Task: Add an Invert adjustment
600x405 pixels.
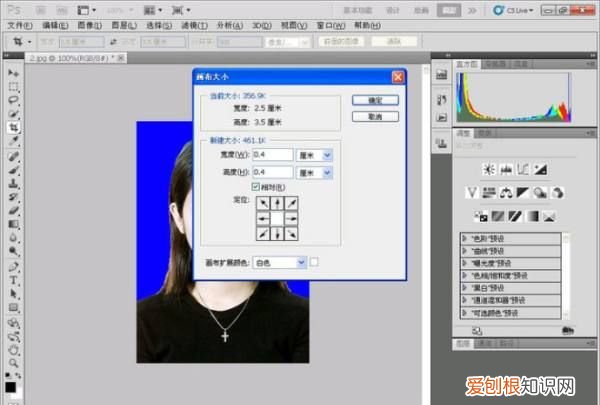Action: (481, 217)
